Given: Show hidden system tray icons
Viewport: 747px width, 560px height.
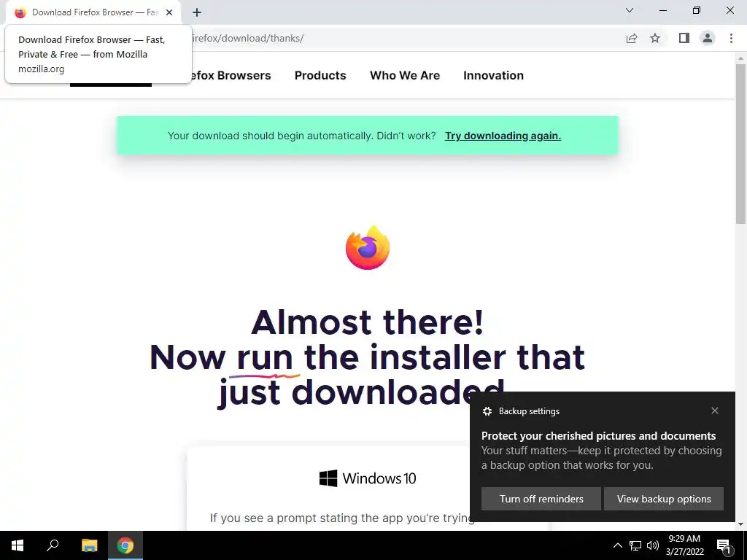Looking at the screenshot, I should [617, 545].
